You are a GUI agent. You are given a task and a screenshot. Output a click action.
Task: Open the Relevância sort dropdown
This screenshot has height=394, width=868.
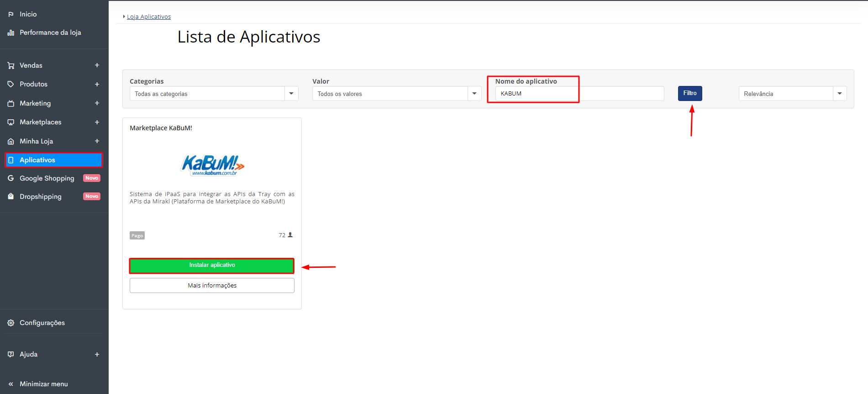(x=793, y=94)
